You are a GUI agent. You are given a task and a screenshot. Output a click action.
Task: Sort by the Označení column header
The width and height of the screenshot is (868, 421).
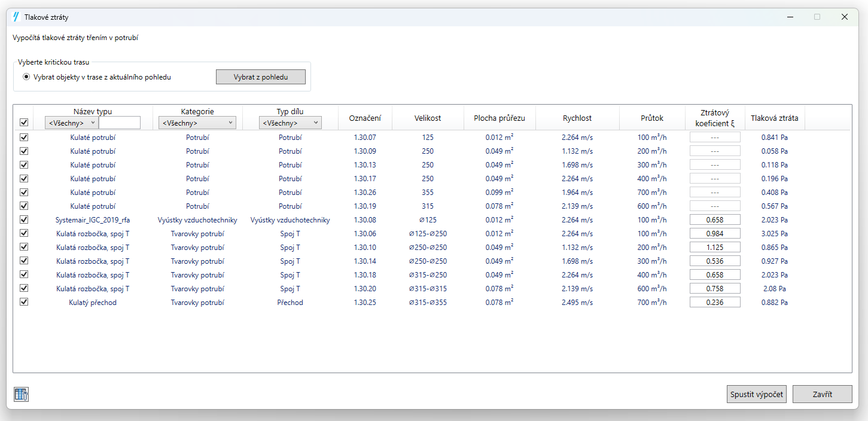365,118
